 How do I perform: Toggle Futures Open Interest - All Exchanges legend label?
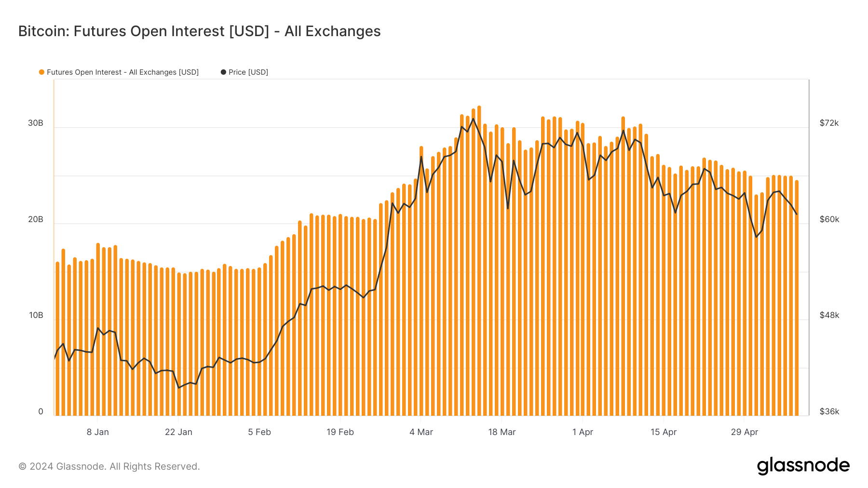pyautogui.click(x=122, y=72)
